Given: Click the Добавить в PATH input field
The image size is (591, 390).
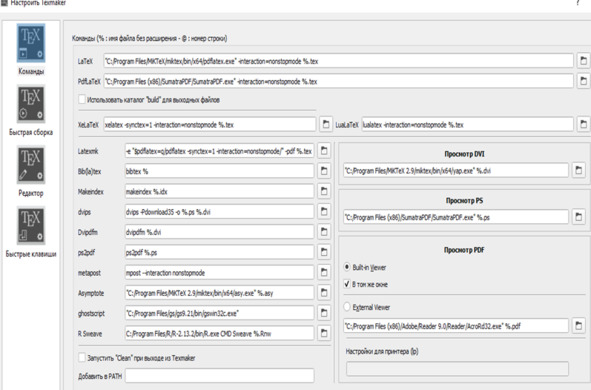Looking at the screenshot, I should [219, 376].
